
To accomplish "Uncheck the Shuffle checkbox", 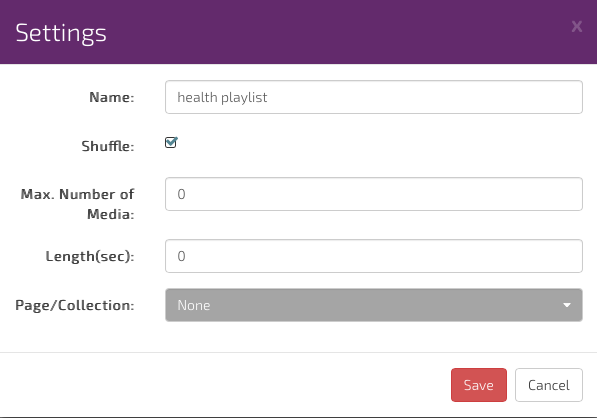I will [171, 143].
